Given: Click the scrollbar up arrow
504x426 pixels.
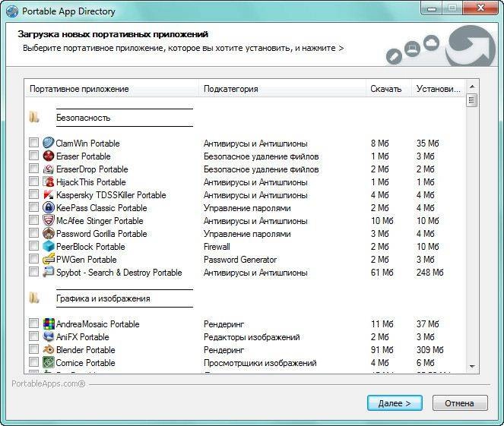Looking at the screenshot, I should (x=472, y=87).
